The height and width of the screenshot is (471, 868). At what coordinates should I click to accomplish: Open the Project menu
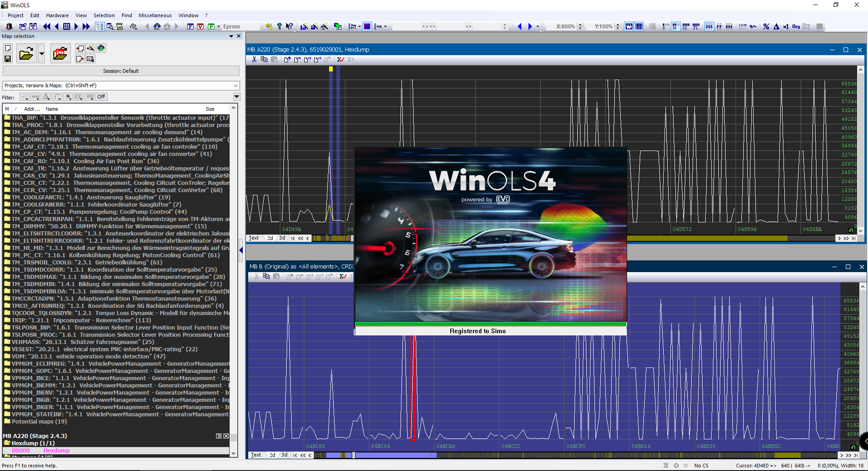click(x=15, y=15)
